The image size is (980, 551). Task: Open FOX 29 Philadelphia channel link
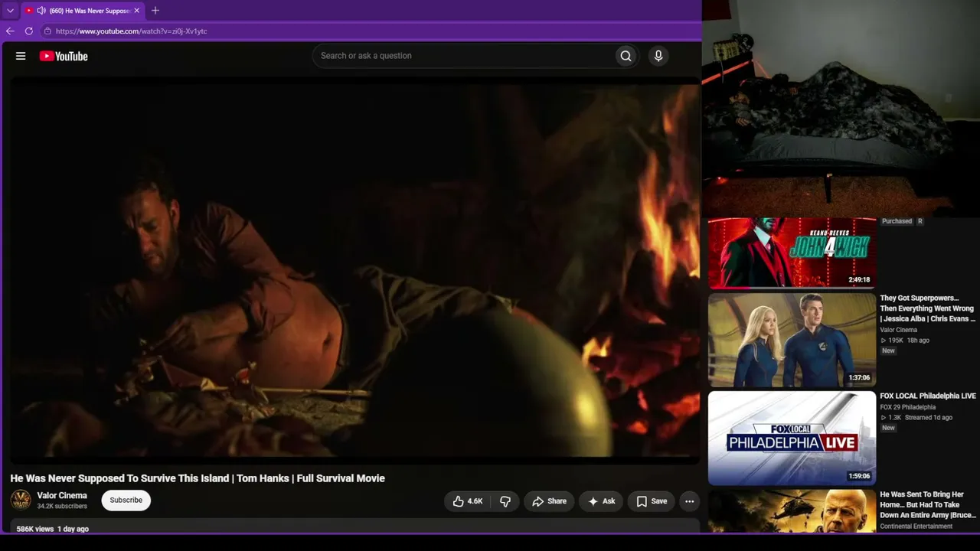908,407
